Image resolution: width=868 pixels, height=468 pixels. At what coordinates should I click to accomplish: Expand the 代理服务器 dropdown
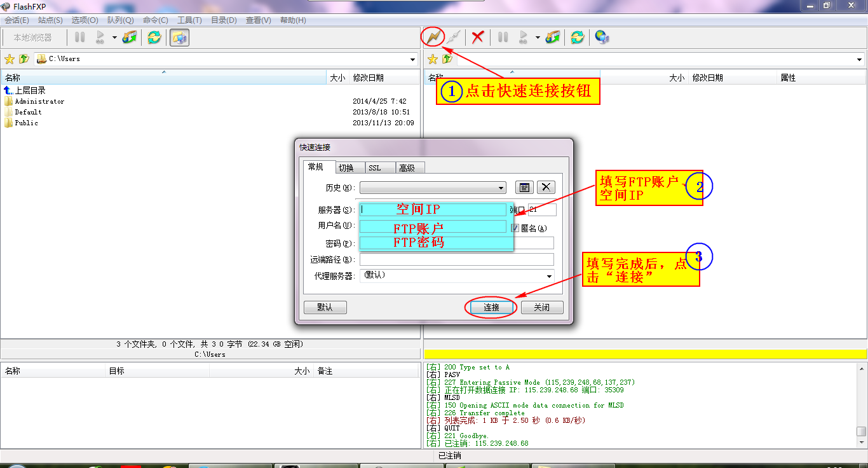coord(549,276)
